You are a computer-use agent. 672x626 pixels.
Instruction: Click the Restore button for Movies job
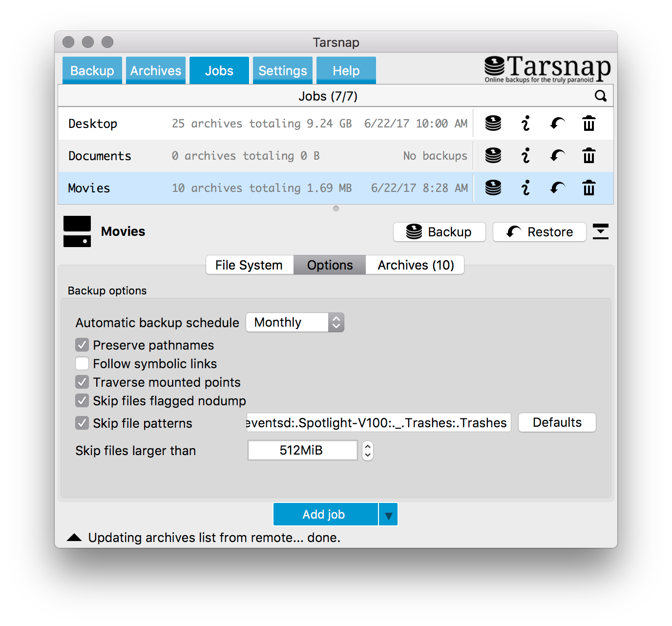(540, 232)
